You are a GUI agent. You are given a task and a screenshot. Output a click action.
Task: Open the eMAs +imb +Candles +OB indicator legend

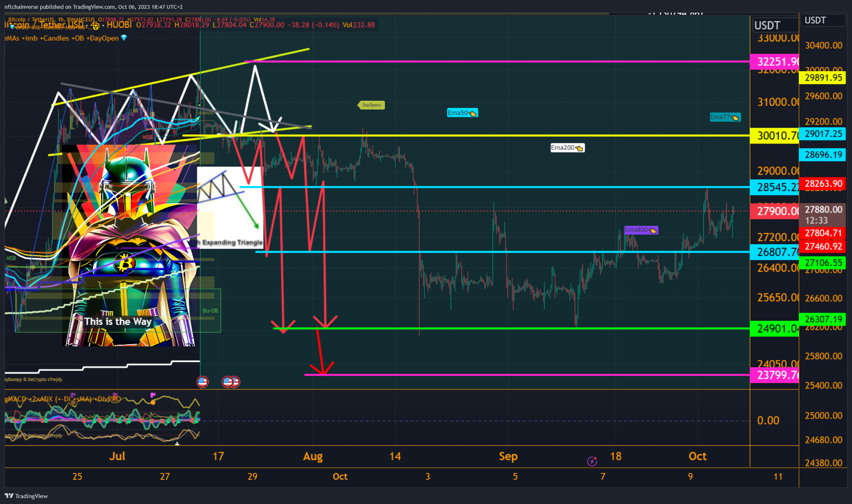coord(62,38)
